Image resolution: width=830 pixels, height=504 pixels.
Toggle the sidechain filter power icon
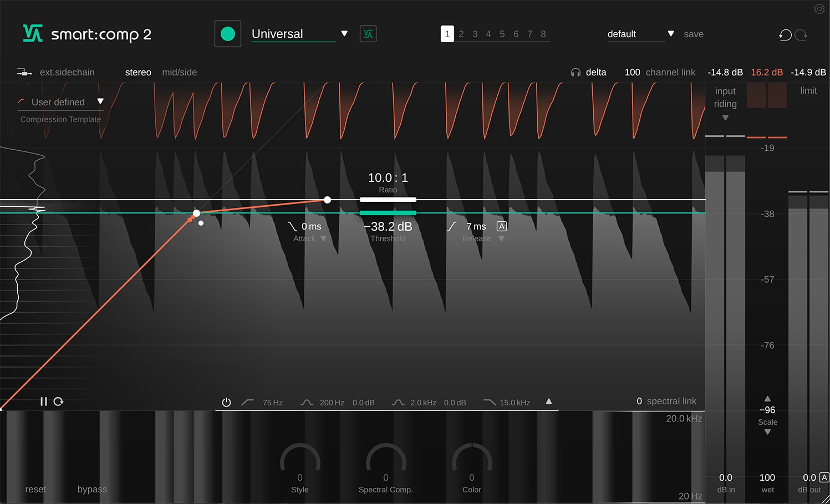point(226,402)
